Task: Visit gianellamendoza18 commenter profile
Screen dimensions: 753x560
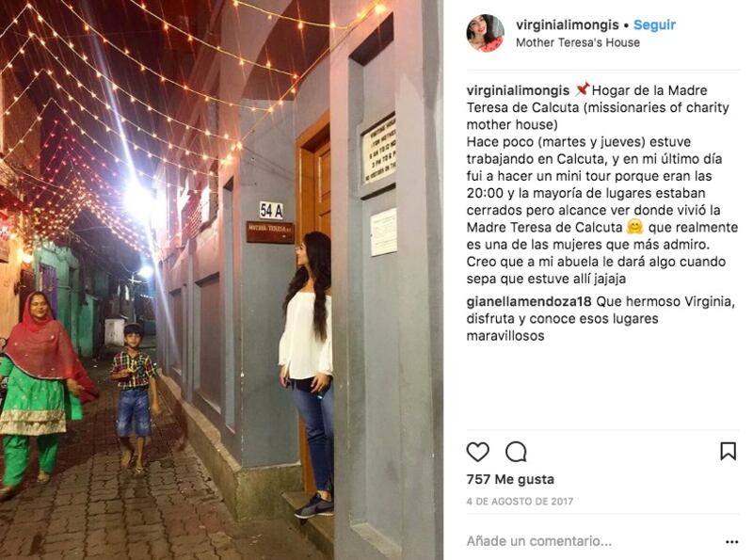Action: 529,301
